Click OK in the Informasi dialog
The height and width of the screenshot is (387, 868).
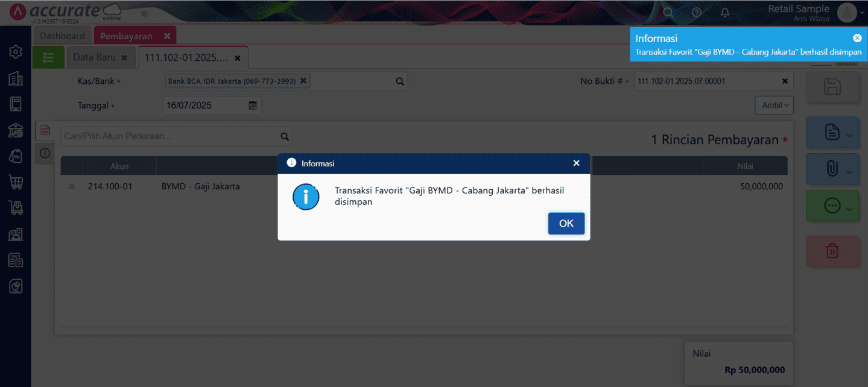click(566, 223)
